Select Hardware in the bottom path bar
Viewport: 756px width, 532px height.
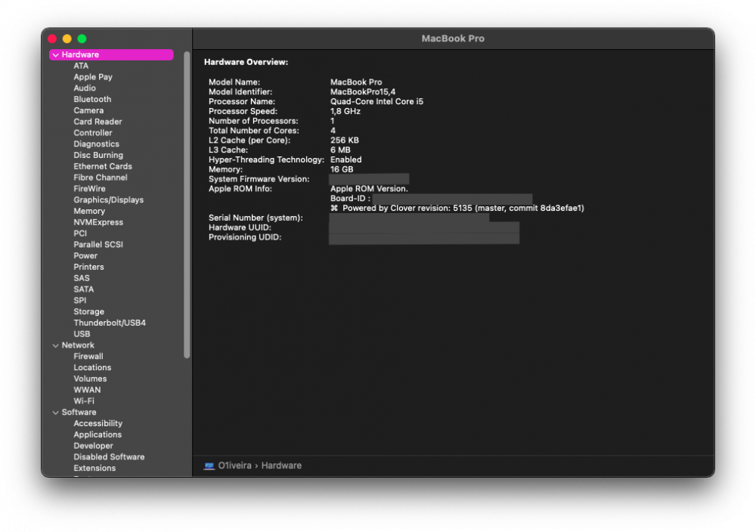tap(281, 466)
